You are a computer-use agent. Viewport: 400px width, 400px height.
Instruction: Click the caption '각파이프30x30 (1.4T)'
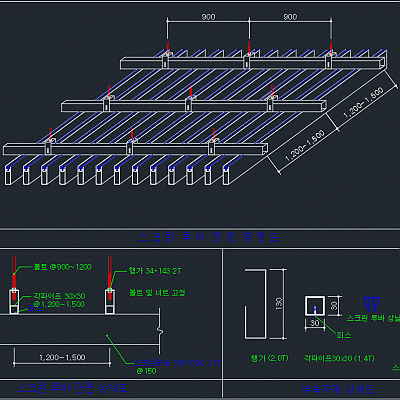pos(339,358)
